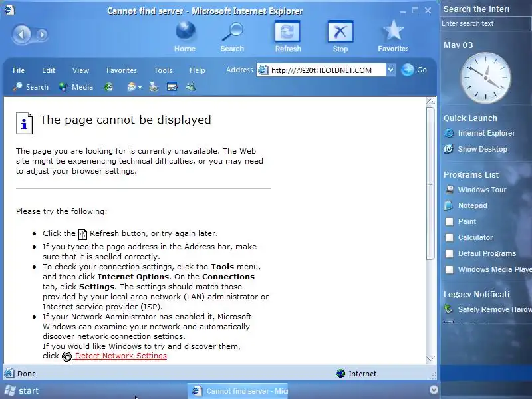Open the Search pane from links toolbar
Viewport: 532px width, 399px height.
coord(31,87)
